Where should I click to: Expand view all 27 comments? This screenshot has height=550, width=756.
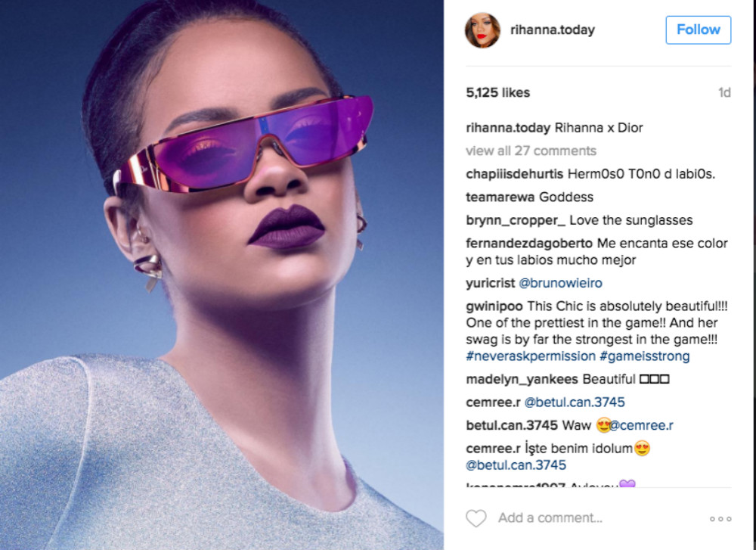pos(531,151)
